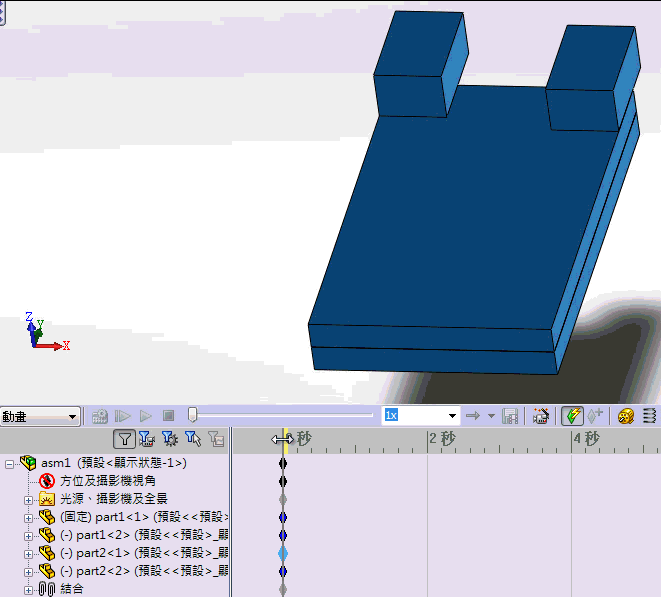
Task: Select asm1 (預設<顯示狀態-1>) in tree
Action: click(114, 463)
